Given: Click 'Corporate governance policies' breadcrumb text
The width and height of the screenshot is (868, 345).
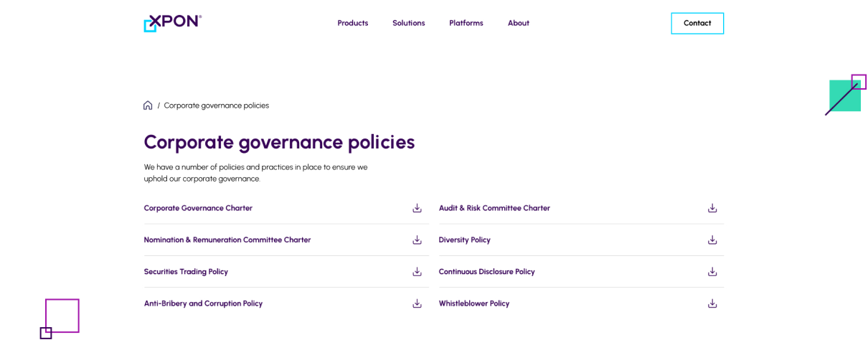Looking at the screenshot, I should coord(216,105).
